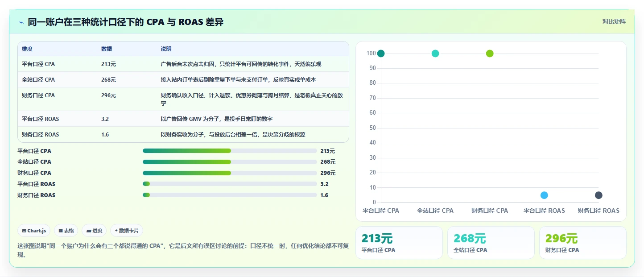Click table cell 平台口径 CPA
The image size is (644, 277).
(38, 64)
